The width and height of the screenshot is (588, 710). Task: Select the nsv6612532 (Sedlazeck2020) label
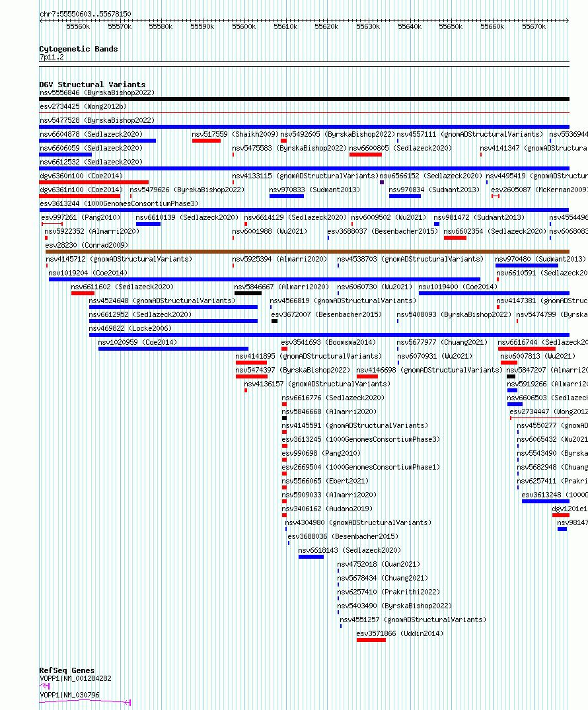pos(91,162)
